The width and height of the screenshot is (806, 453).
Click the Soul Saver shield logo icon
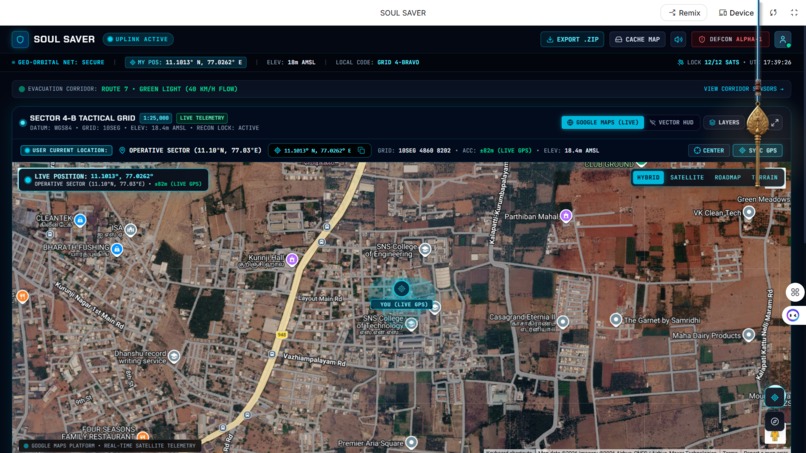20,39
